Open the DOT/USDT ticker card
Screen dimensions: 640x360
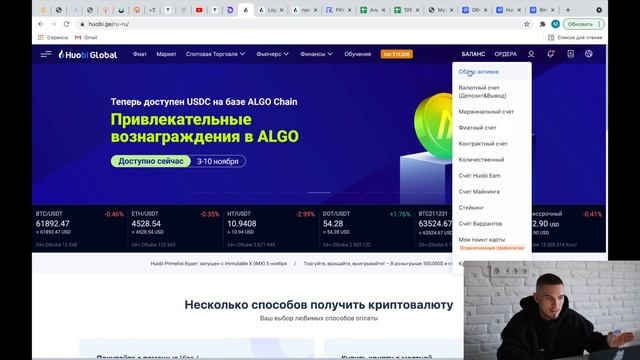[367, 229]
